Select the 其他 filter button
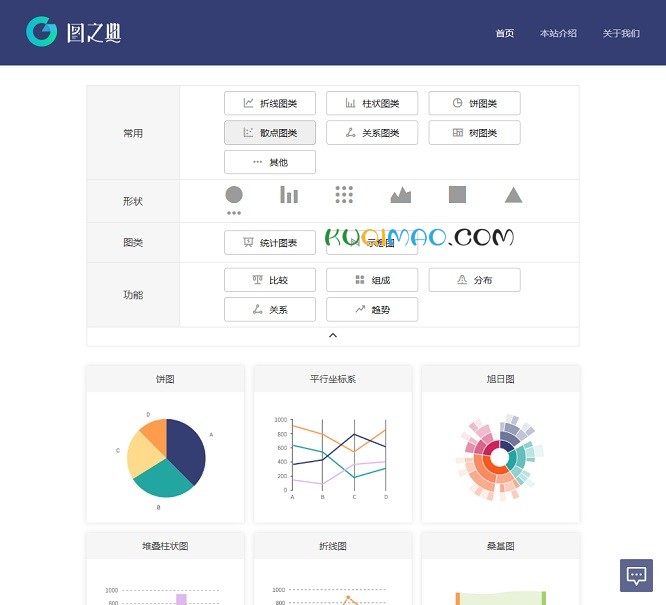The height and width of the screenshot is (605, 666). (270, 162)
